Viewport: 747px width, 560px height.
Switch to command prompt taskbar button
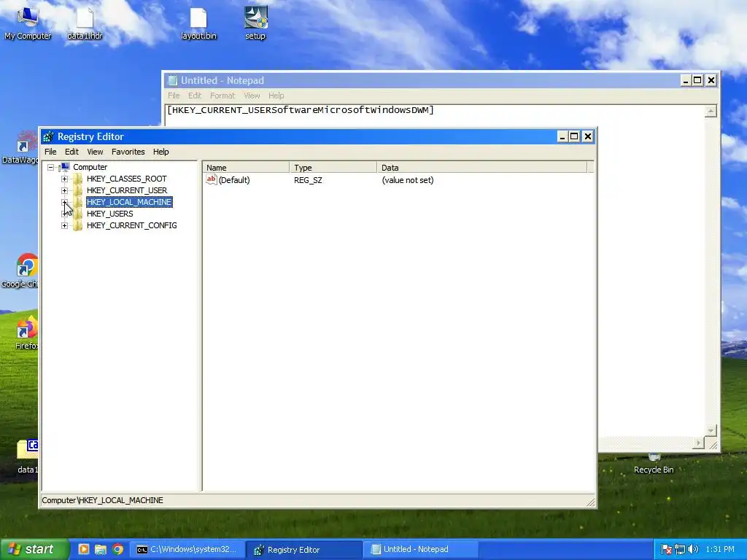coord(187,550)
